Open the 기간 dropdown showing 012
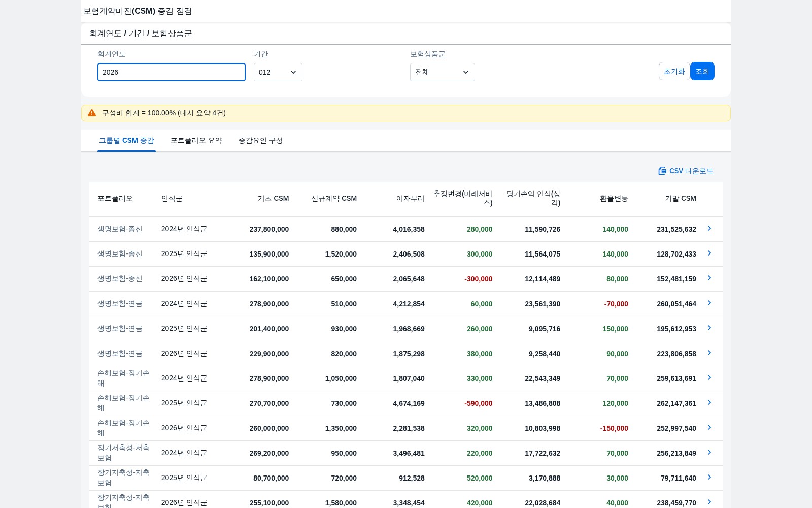Viewport: 812px width, 508px height. [278, 72]
